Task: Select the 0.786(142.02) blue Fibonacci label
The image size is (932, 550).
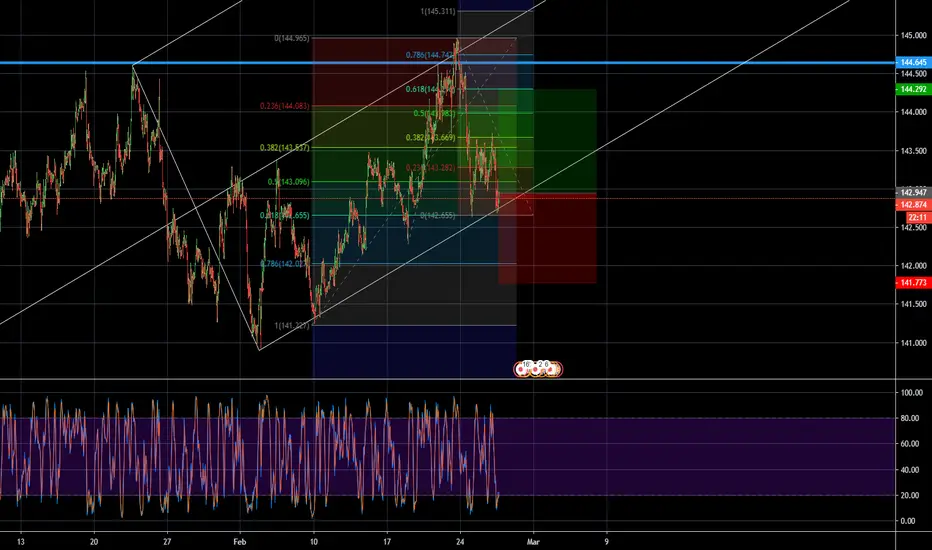Action: [285, 263]
